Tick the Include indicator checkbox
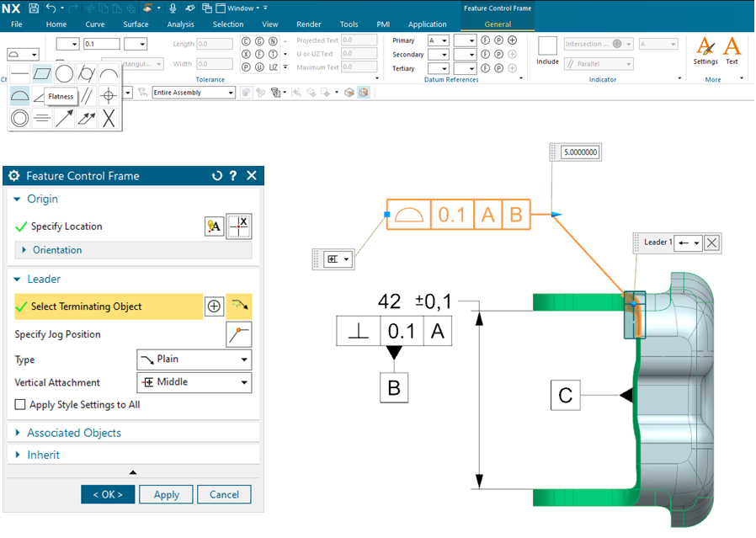 (547, 45)
